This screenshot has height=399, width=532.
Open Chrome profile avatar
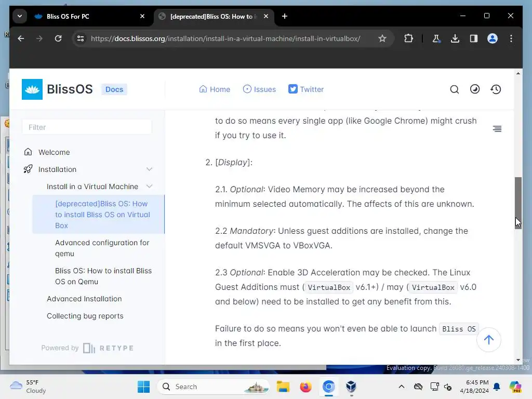pyautogui.click(x=493, y=38)
